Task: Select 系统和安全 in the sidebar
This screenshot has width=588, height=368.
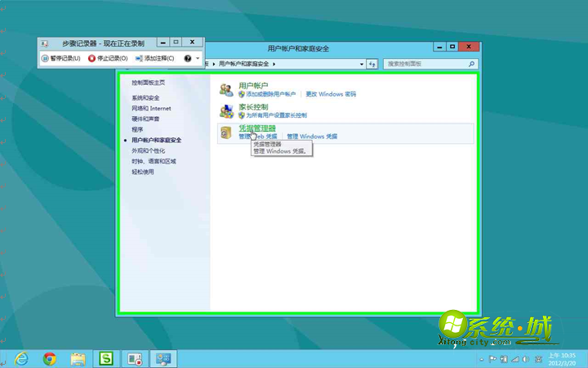Action: coord(145,98)
